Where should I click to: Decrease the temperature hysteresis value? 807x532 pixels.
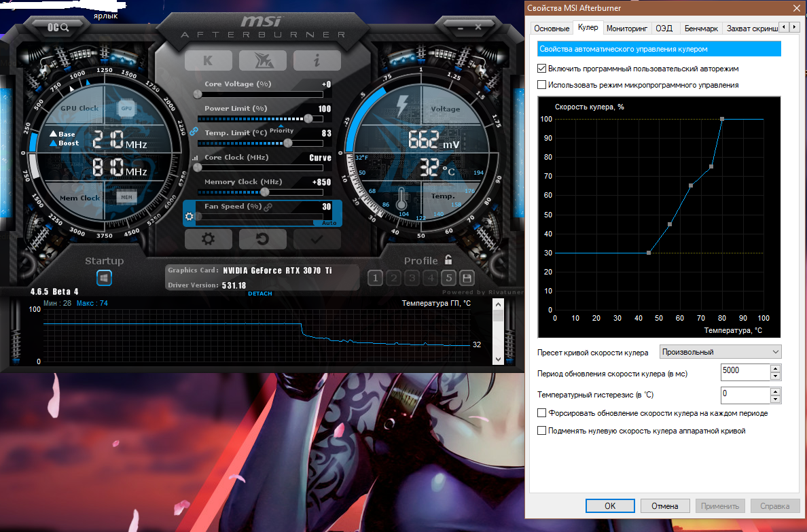[776, 400]
